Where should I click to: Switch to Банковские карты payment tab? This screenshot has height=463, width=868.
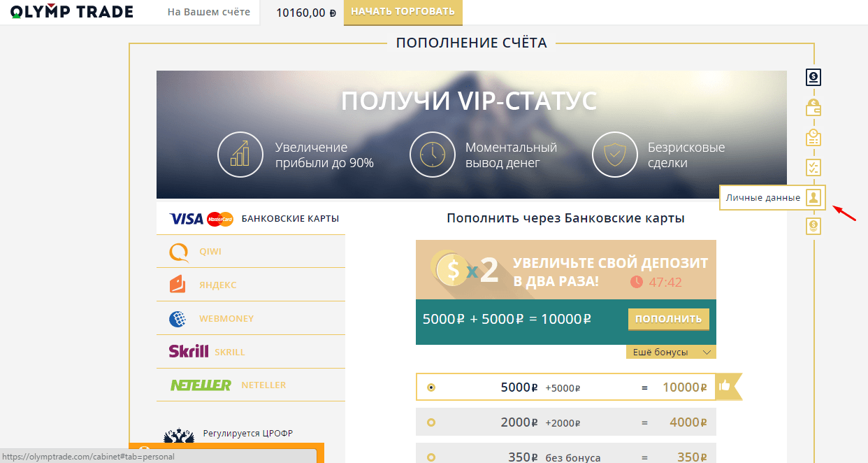click(251, 218)
